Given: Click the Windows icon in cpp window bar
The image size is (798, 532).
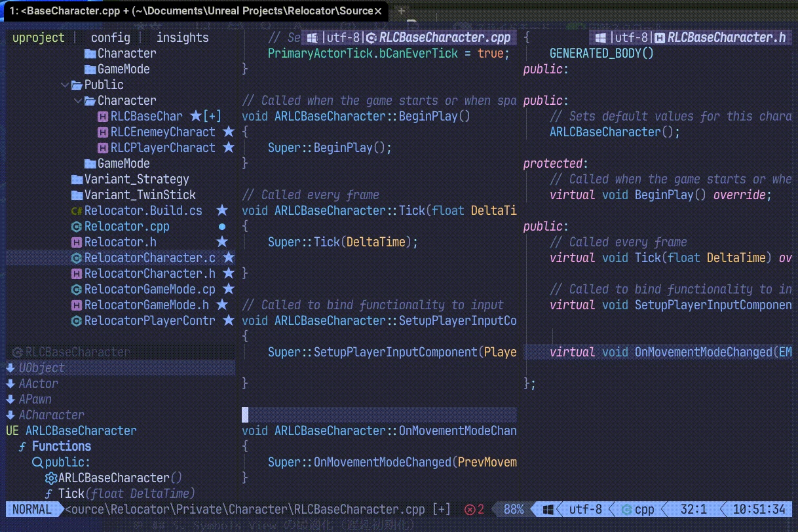Looking at the screenshot, I should (x=313, y=37).
